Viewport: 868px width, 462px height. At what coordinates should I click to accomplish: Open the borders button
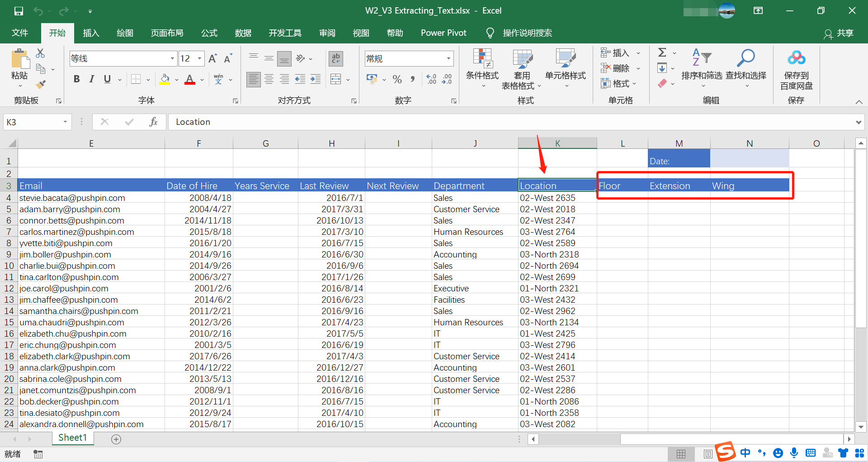(136, 79)
